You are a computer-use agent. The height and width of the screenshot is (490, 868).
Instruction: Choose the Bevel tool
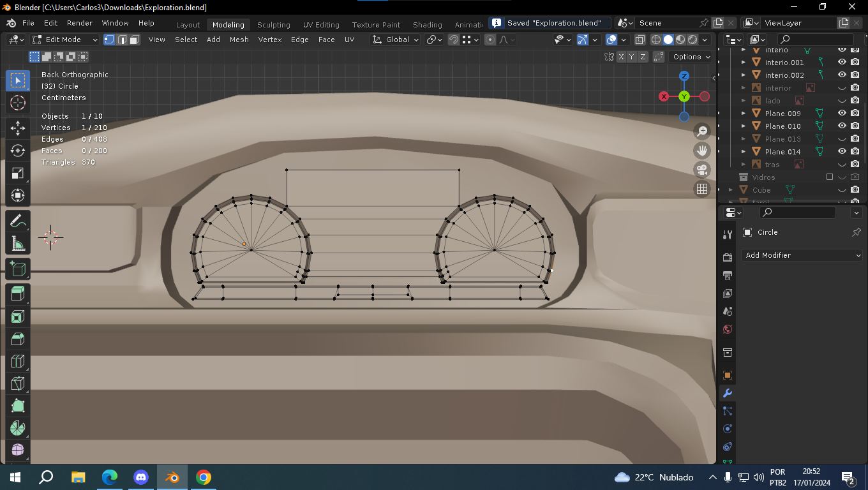click(x=18, y=339)
